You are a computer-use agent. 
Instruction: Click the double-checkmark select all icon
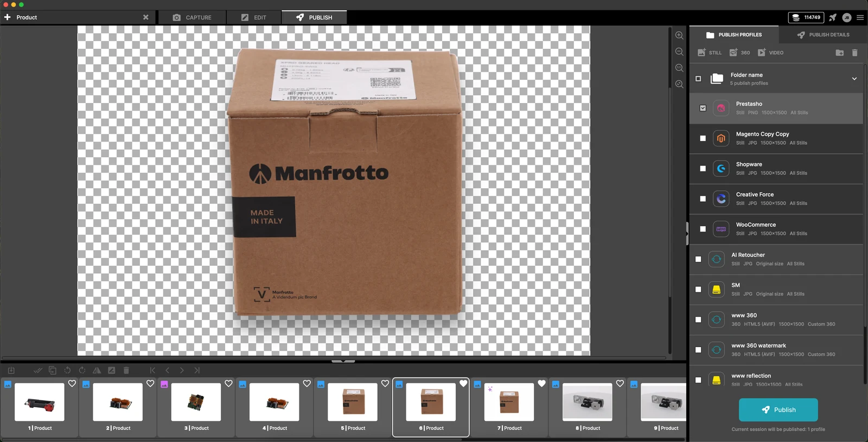pos(37,370)
